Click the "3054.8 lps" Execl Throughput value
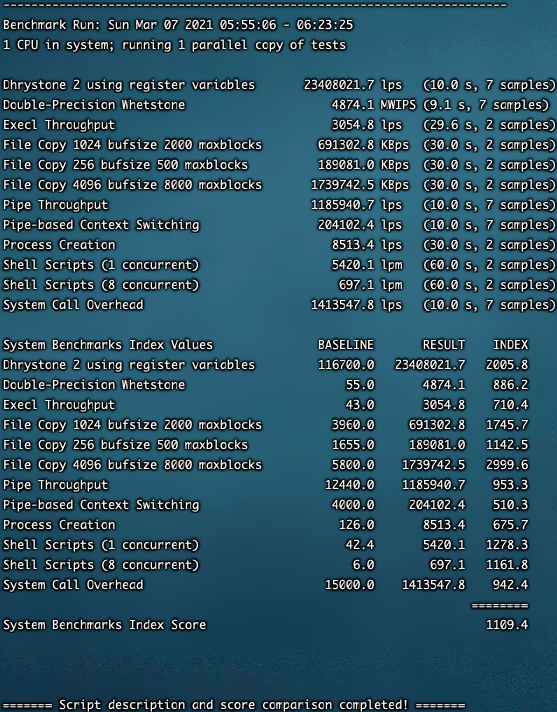Image resolution: width=557 pixels, height=712 pixels. (x=366, y=125)
